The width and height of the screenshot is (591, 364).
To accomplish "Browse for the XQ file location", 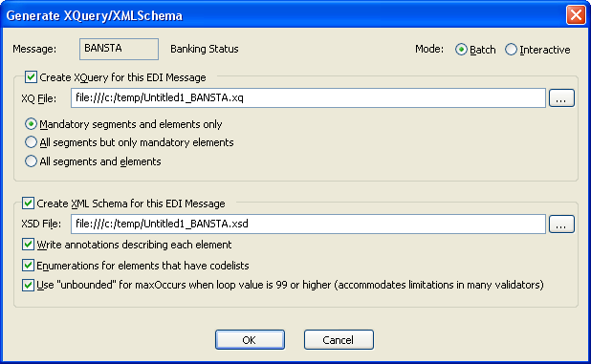I will click(561, 97).
